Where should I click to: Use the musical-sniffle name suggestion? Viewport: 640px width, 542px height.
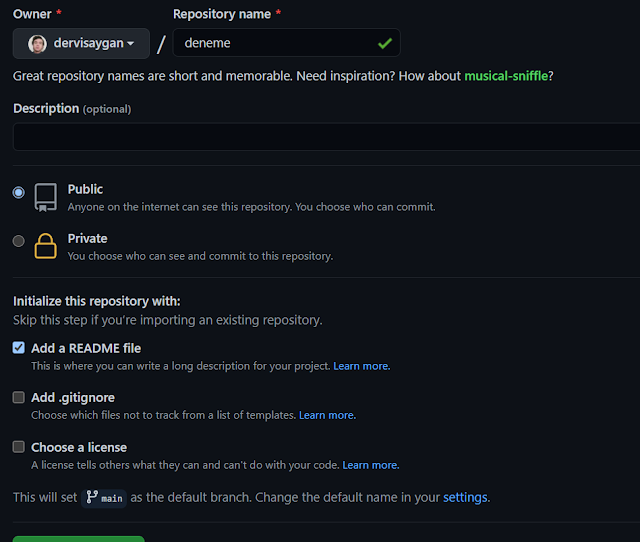[x=506, y=76]
